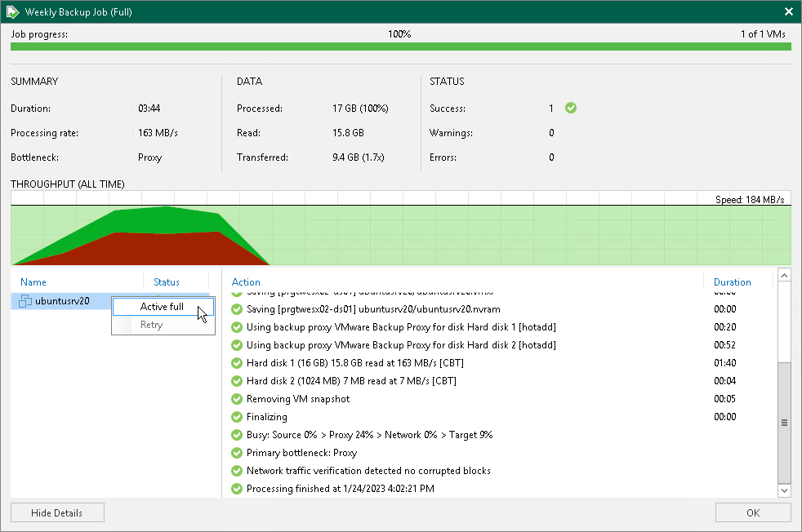The width and height of the screenshot is (802, 532).
Task: Select Active full from the context menu
Action: coord(162,307)
